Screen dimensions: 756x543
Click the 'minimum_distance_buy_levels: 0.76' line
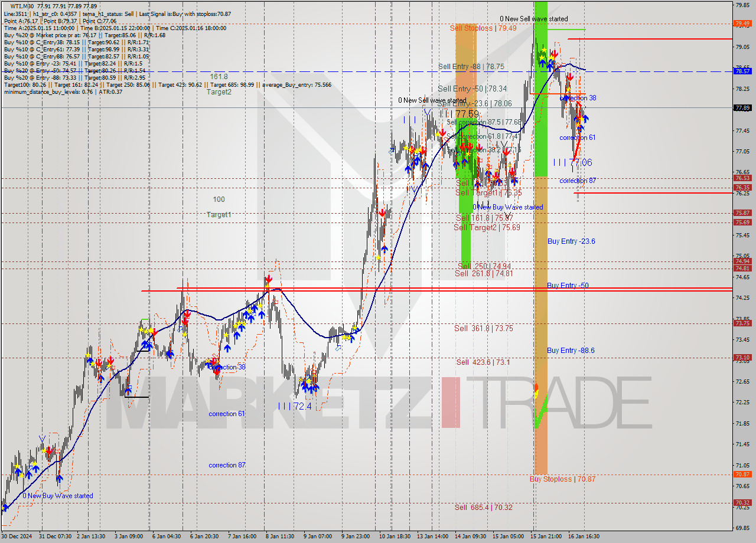pyautogui.click(x=63, y=91)
